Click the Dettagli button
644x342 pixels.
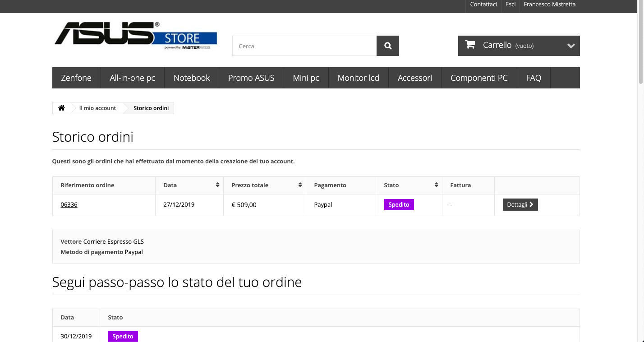[x=520, y=205]
